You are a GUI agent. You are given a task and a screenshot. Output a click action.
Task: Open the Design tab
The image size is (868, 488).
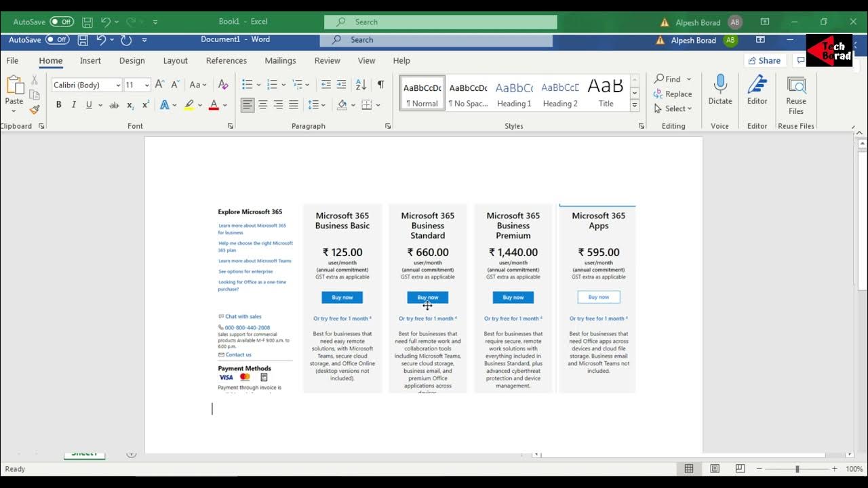click(x=132, y=60)
